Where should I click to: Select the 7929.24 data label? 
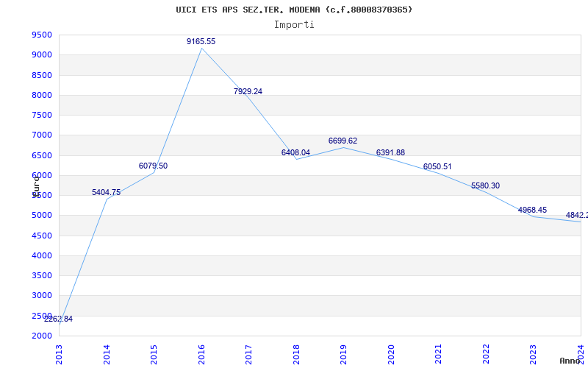(x=248, y=91)
